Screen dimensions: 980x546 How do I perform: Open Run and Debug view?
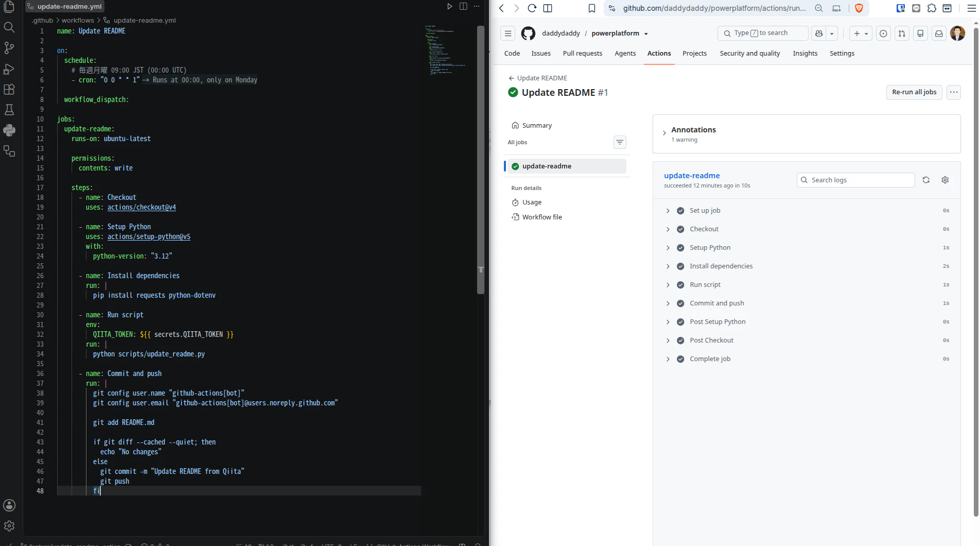point(9,69)
